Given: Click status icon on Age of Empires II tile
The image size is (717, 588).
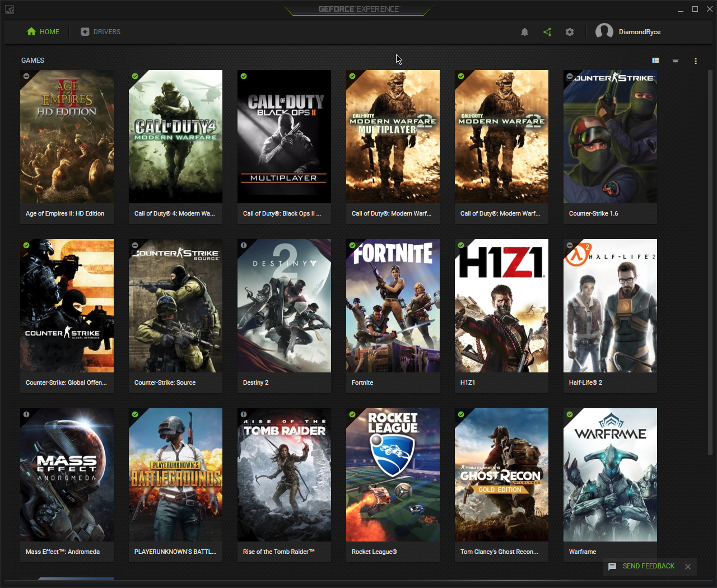Looking at the screenshot, I should click(26, 76).
